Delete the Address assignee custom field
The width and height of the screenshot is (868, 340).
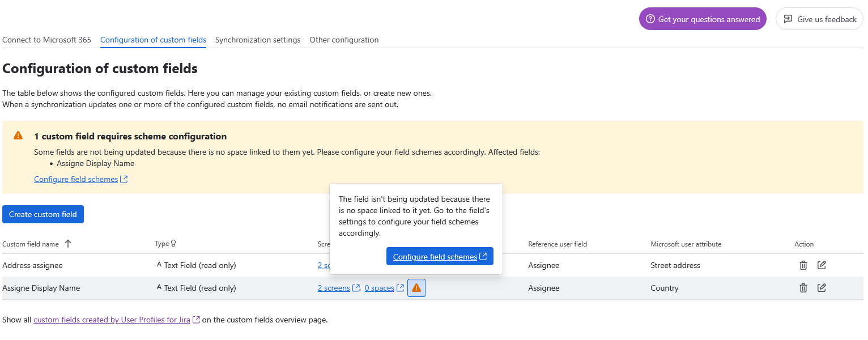point(803,265)
